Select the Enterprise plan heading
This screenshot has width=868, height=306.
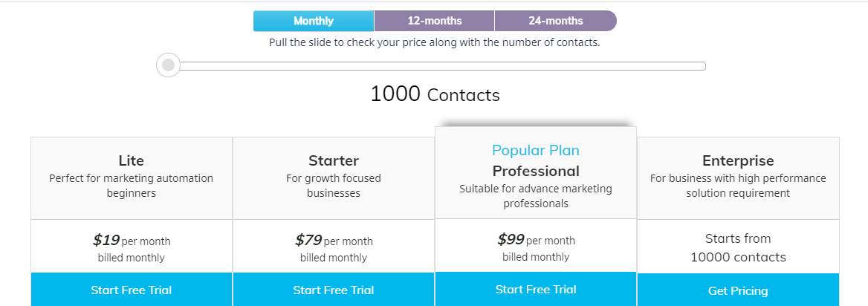coord(738,160)
